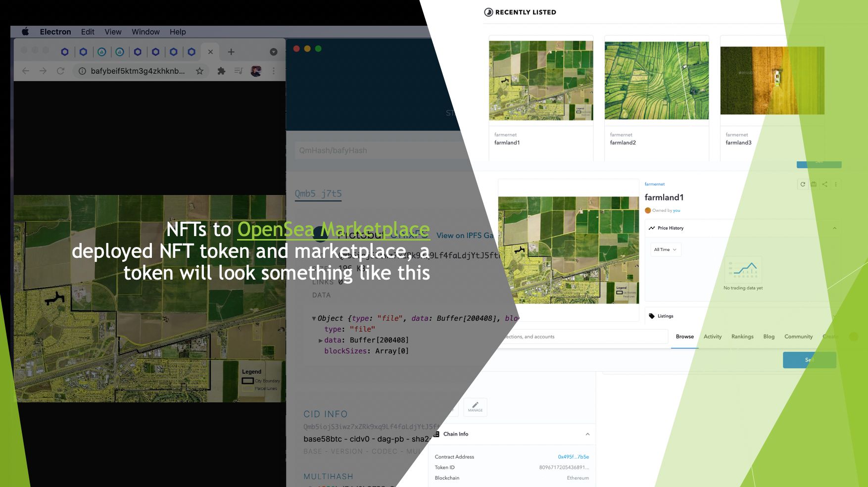The width and height of the screenshot is (868, 487).
Task: View site information icon in address bar
Action: [x=82, y=71]
